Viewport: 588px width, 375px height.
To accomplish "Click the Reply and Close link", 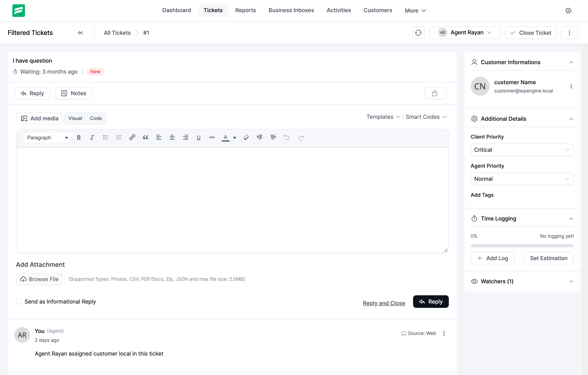I will point(384,303).
